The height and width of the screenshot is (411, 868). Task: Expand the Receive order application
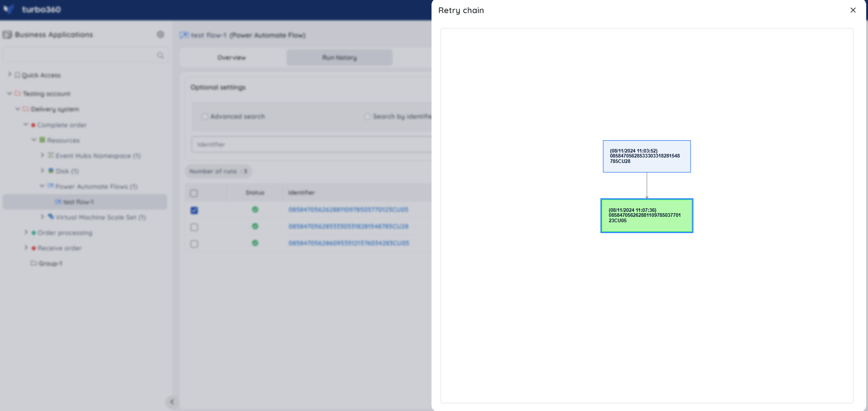tap(26, 247)
